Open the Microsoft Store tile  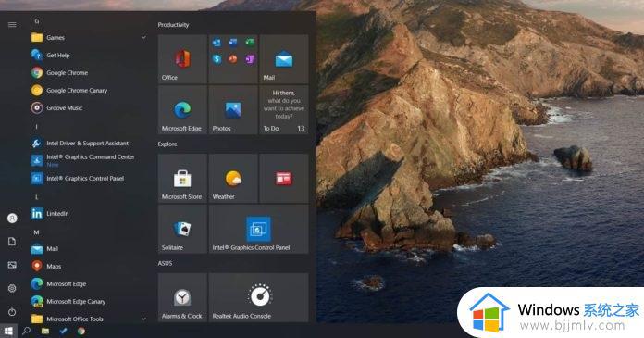pos(182,178)
